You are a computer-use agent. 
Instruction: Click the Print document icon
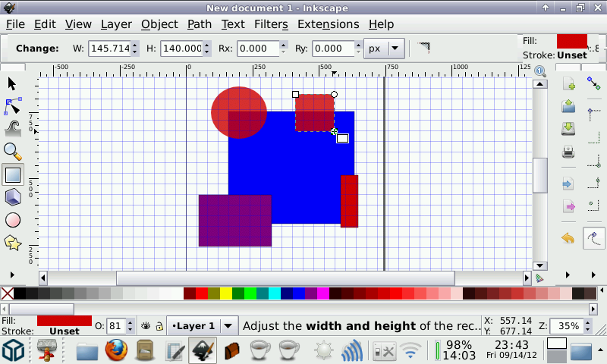point(568,152)
